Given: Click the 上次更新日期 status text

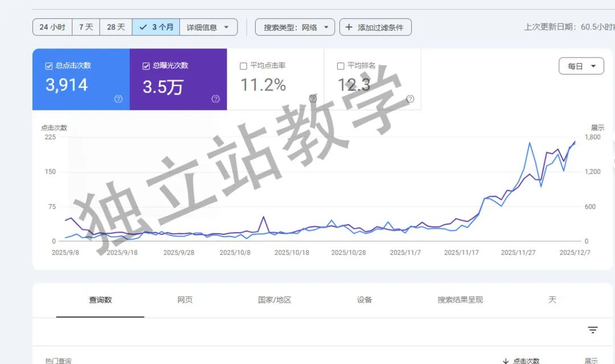Looking at the screenshot, I should [569, 27].
